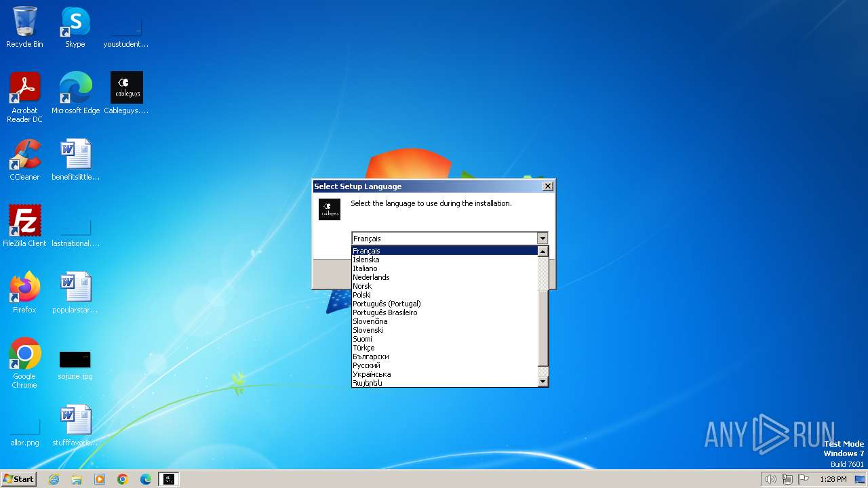The image size is (868, 488).
Task: Choose Norsk from the language list
Action: pyautogui.click(x=444, y=286)
